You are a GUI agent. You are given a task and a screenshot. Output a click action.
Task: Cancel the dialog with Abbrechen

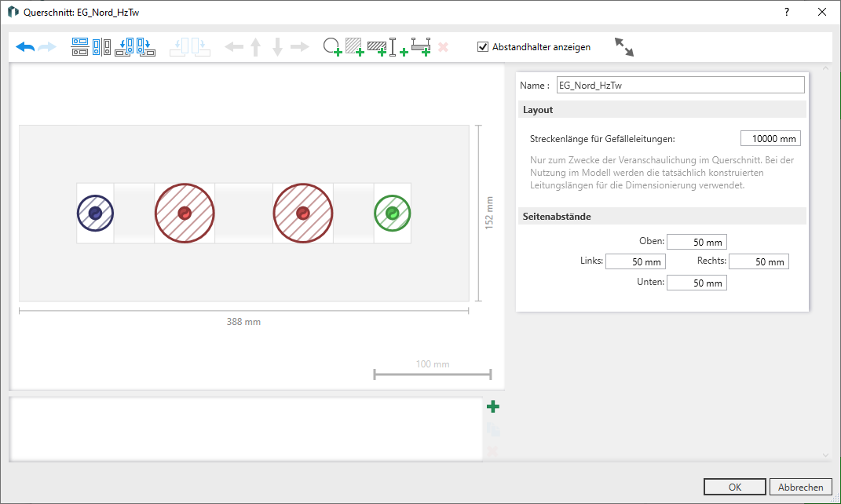coord(801,487)
